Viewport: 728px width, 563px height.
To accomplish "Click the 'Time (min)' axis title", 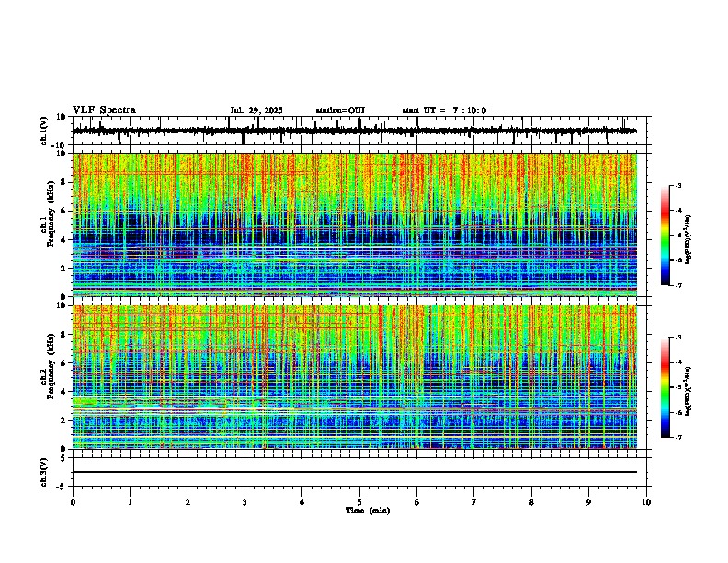I will click(368, 511).
